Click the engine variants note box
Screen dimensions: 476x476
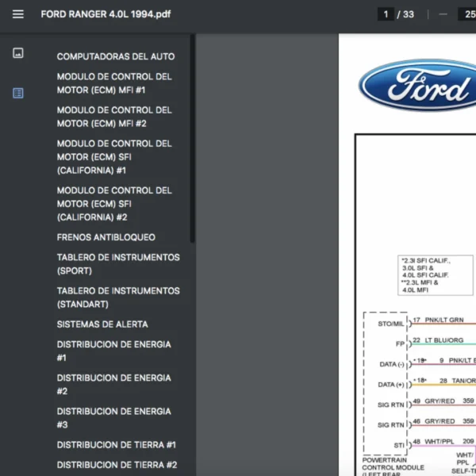click(x=436, y=275)
